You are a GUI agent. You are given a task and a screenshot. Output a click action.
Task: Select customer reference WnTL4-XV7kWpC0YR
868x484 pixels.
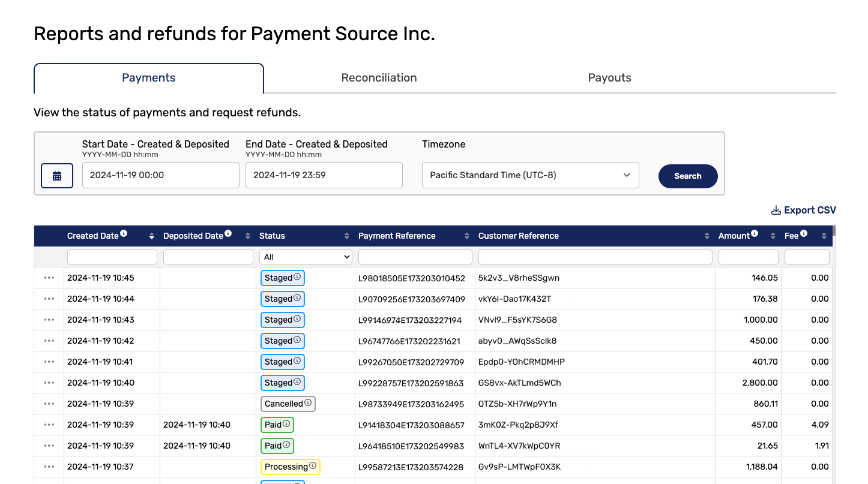tap(519, 446)
